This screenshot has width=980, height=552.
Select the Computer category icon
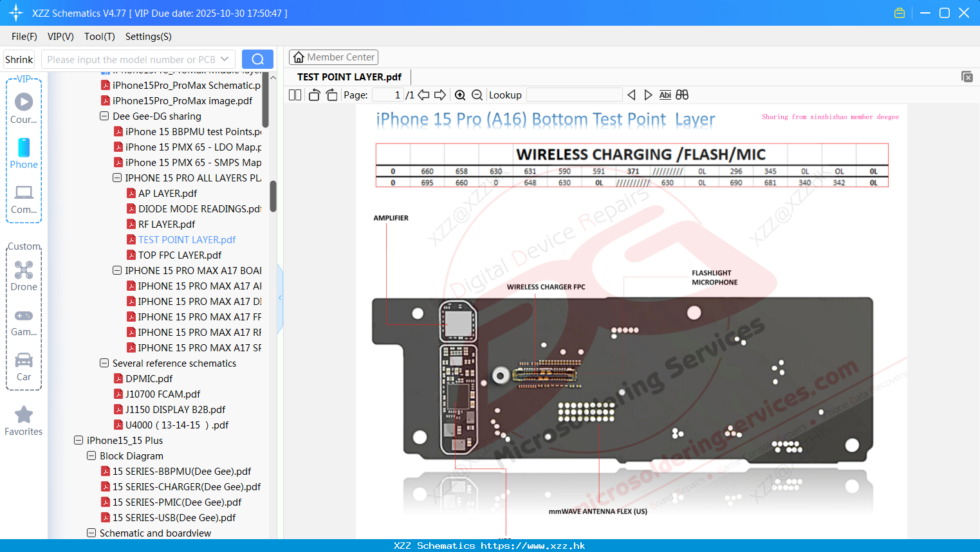[24, 192]
